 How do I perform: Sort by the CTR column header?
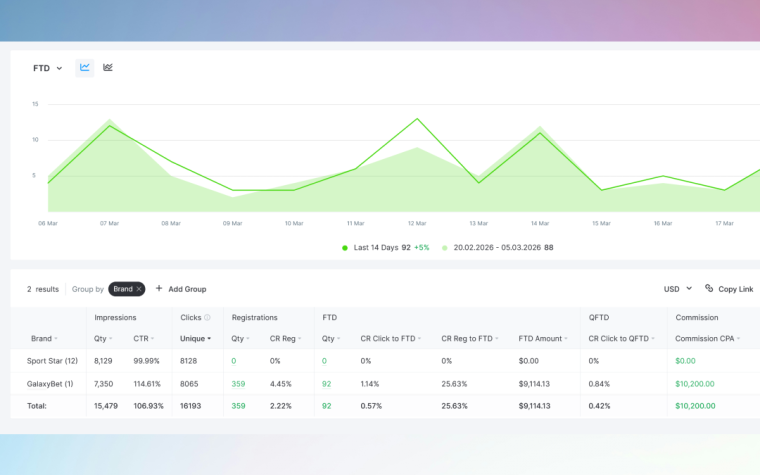coord(144,338)
